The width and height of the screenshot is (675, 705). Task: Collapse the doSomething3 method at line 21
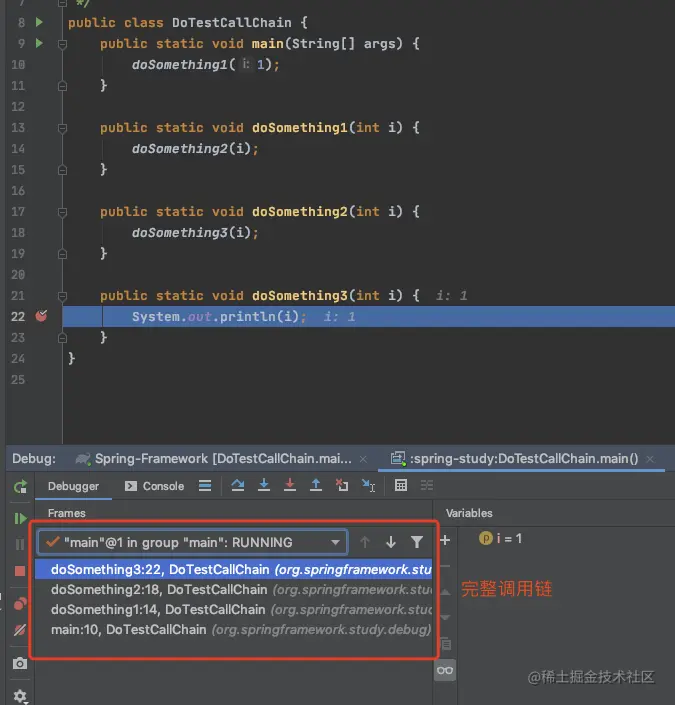click(x=63, y=296)
